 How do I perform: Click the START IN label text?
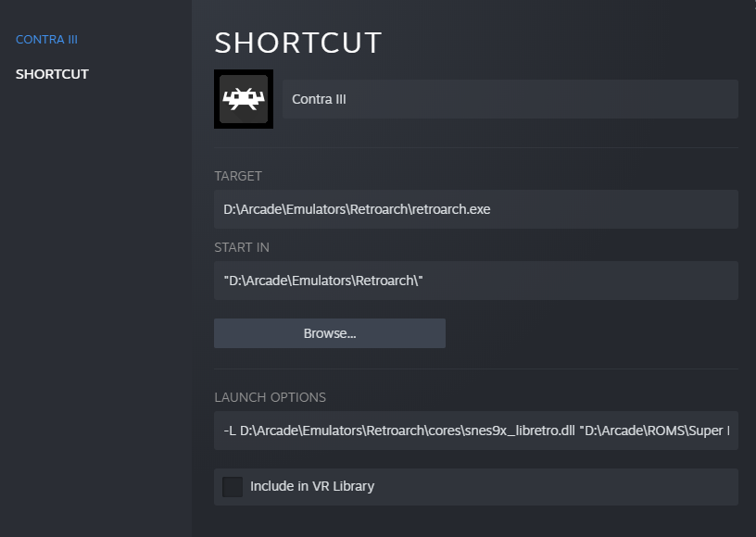pyautogui.click(x=242, y=247)
